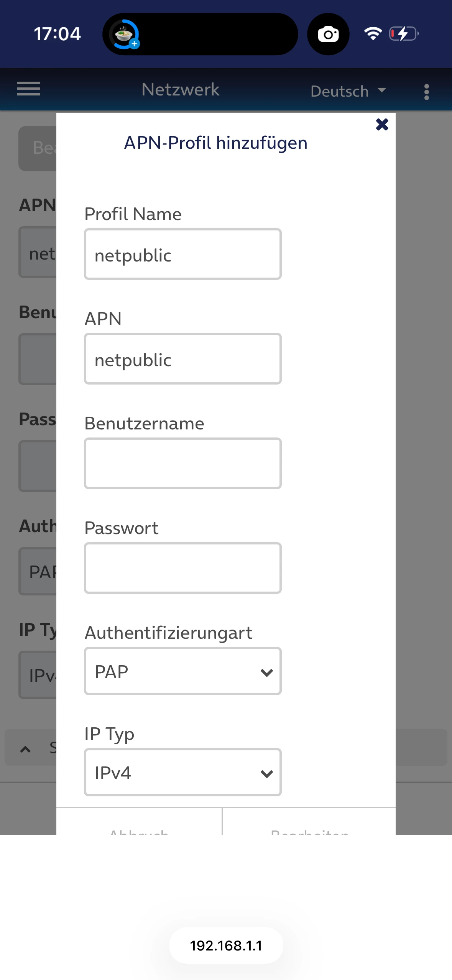Tap the Wi-Fi status icon
Screen dimensions: 452x980
coord(373,34)
